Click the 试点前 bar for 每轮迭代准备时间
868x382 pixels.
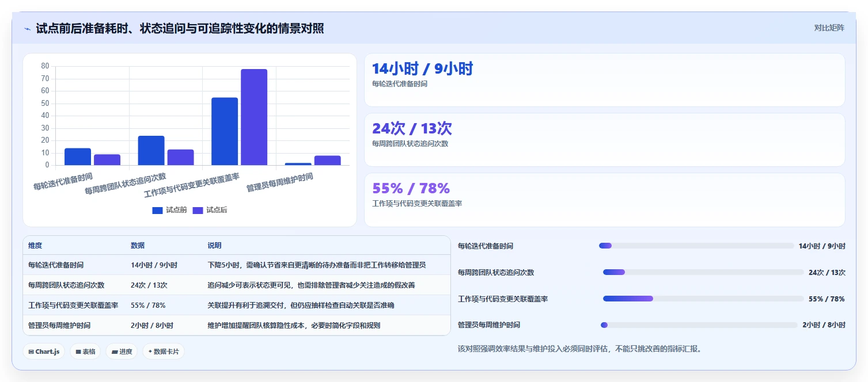point(78,156)
